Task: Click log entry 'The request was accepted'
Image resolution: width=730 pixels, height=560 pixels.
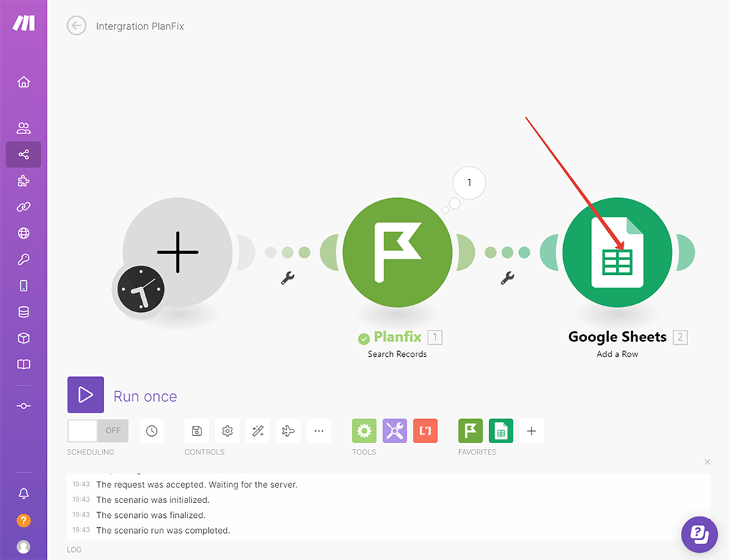Action: click(x=197, y=484)
